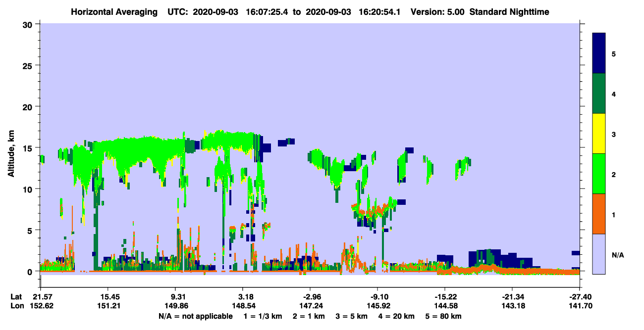Click the orange color bar segment 1
This screenshot has height=330, width=644.
tap(599, 213)
